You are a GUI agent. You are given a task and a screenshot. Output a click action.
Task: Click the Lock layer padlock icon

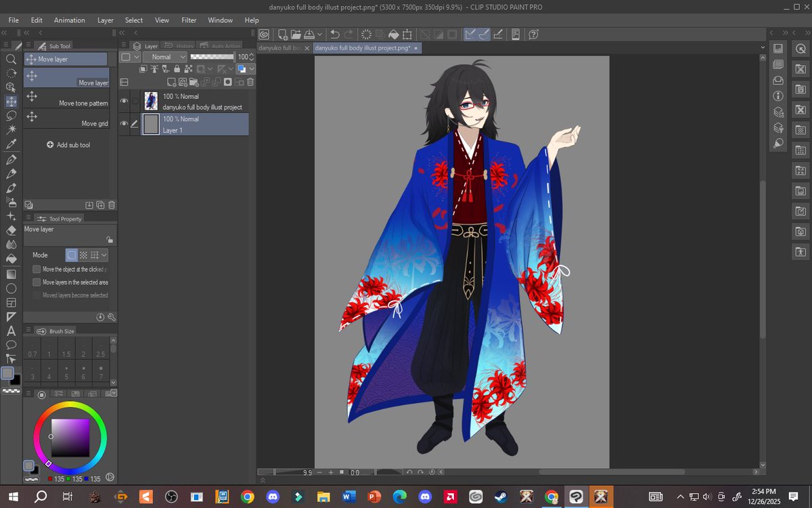coord(177,69)
